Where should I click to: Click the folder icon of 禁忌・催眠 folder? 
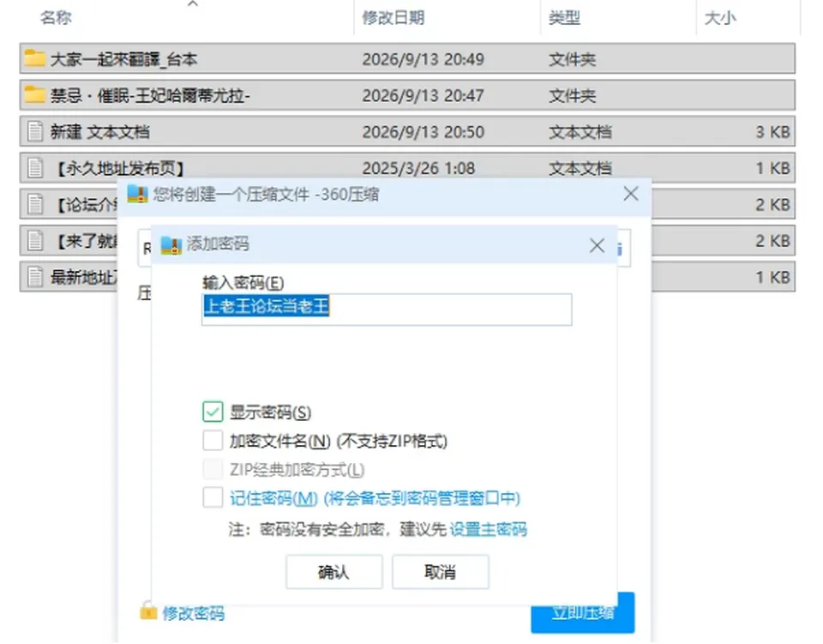[x=34, y=94]
